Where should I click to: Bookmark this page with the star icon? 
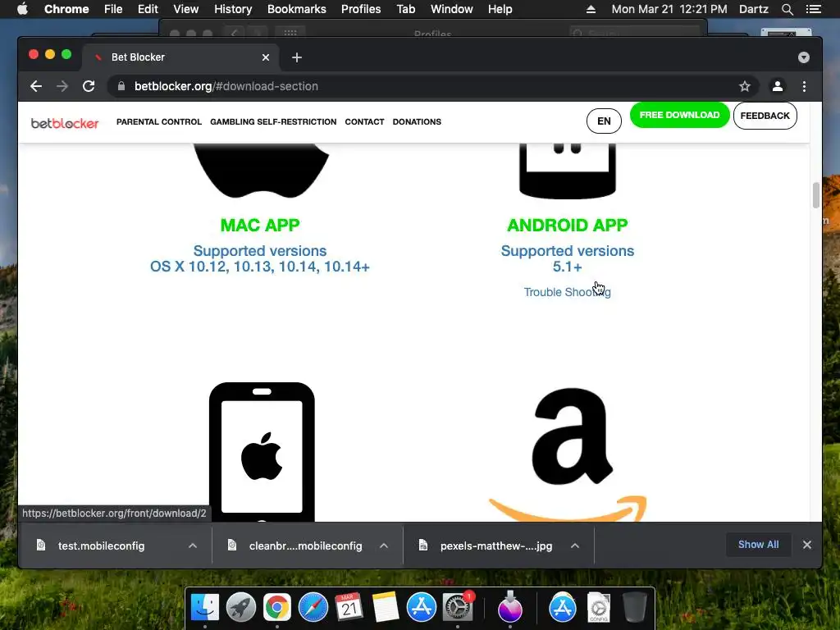[744, 86]
